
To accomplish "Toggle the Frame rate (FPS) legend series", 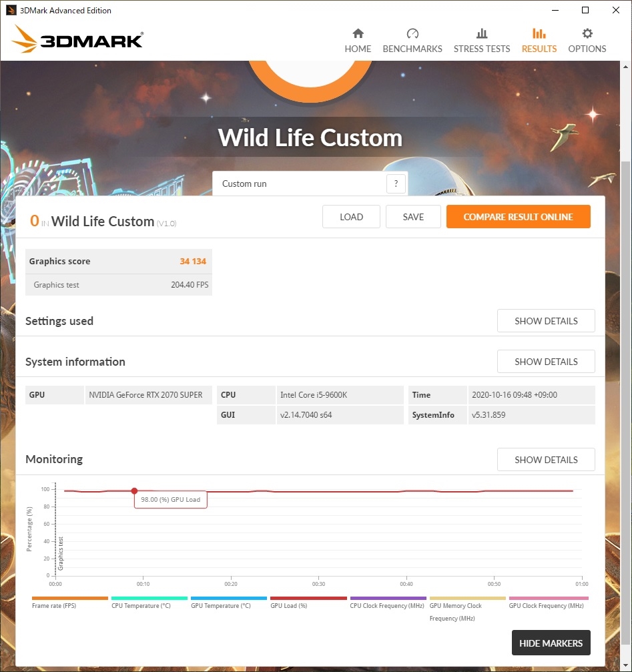I will coord(69,603).
